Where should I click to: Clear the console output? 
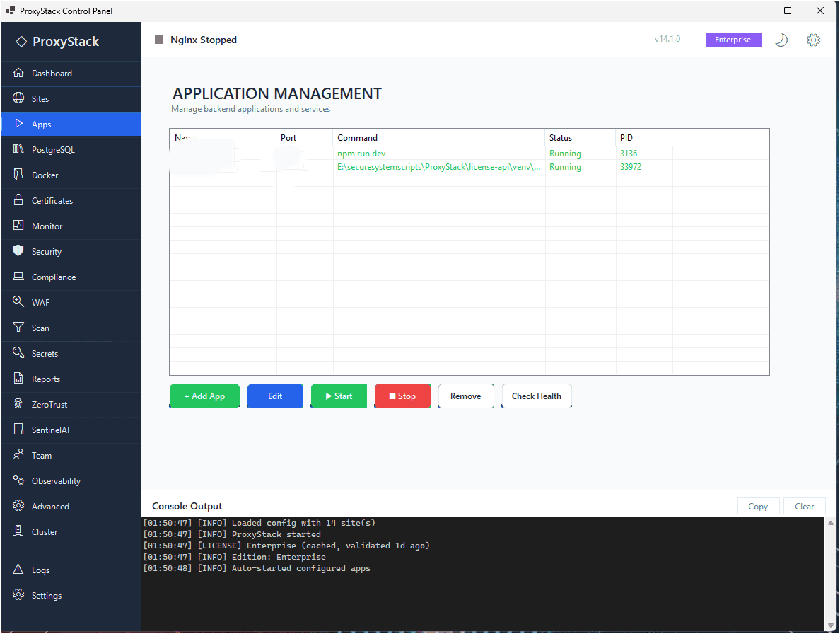[x=804, y=506]
